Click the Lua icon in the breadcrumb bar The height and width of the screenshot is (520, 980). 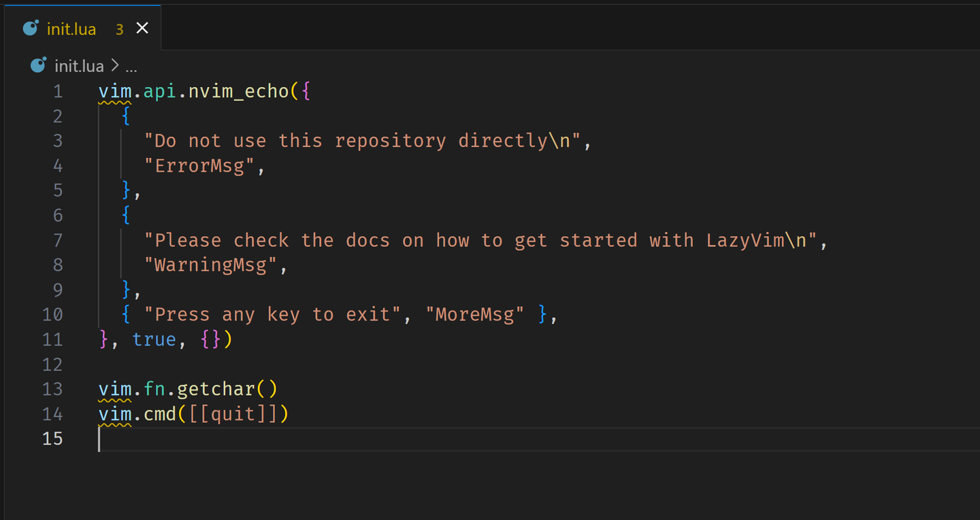(39, 66)
